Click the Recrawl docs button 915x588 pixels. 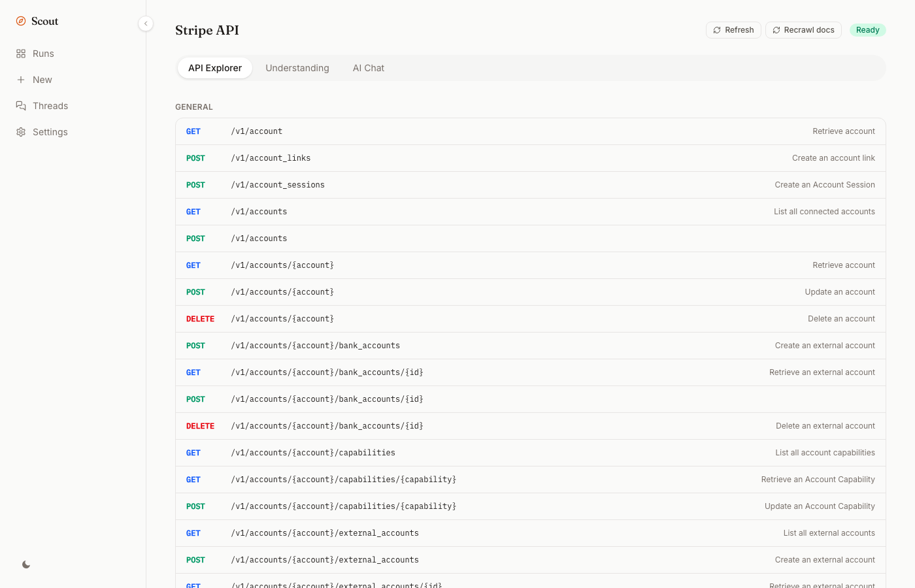803,30
